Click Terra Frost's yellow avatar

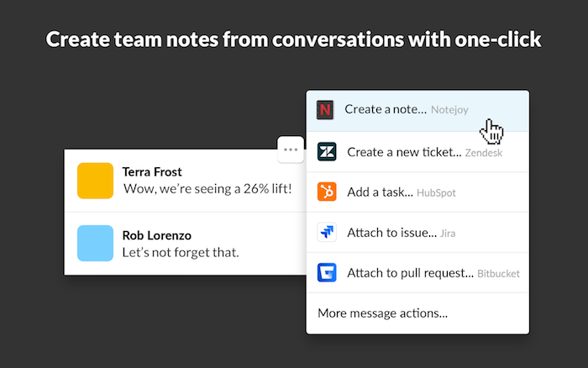click(95, 181)
